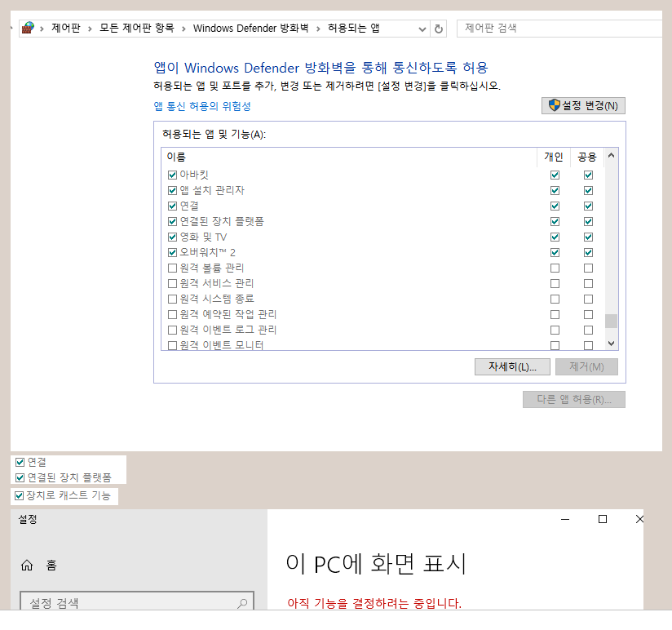The width and height of the screenshot is (672, 630).
Task: Go to Windows Defender 방화벽 breadcrumb
Action: point(250,29)
